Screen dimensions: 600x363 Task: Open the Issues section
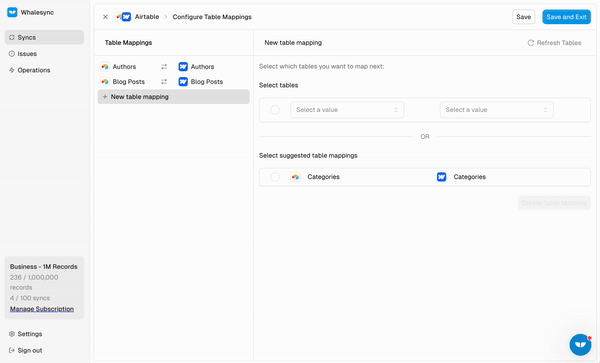point(44,54)
